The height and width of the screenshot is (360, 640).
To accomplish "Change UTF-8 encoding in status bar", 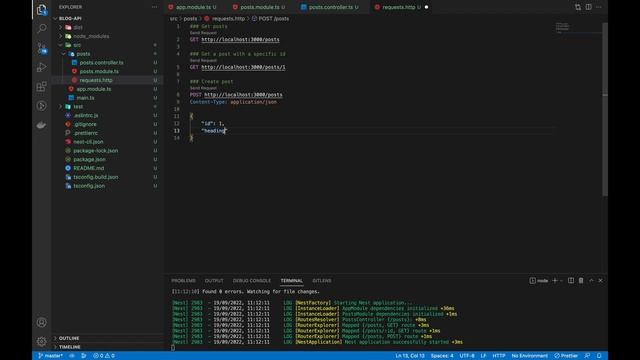I will pos(467,356).
